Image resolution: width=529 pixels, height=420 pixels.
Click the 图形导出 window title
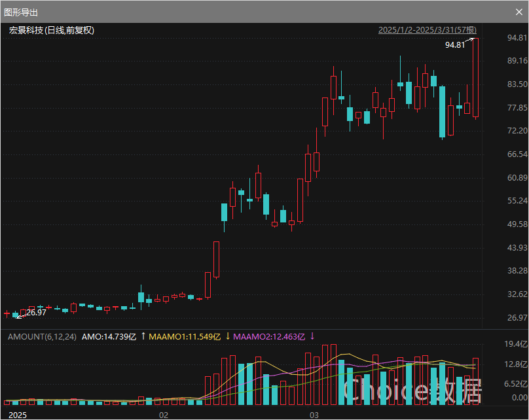point(20,12)
